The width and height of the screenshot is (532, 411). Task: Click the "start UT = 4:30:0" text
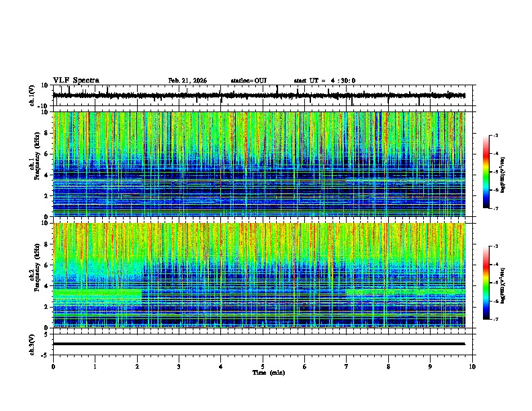[324, 81]
